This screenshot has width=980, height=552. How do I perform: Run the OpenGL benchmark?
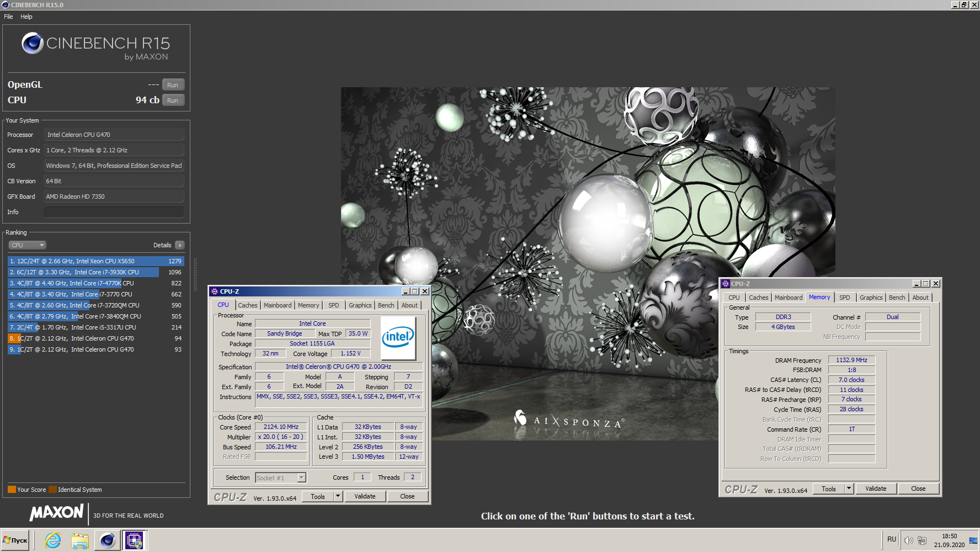click(x=173, y=85)
